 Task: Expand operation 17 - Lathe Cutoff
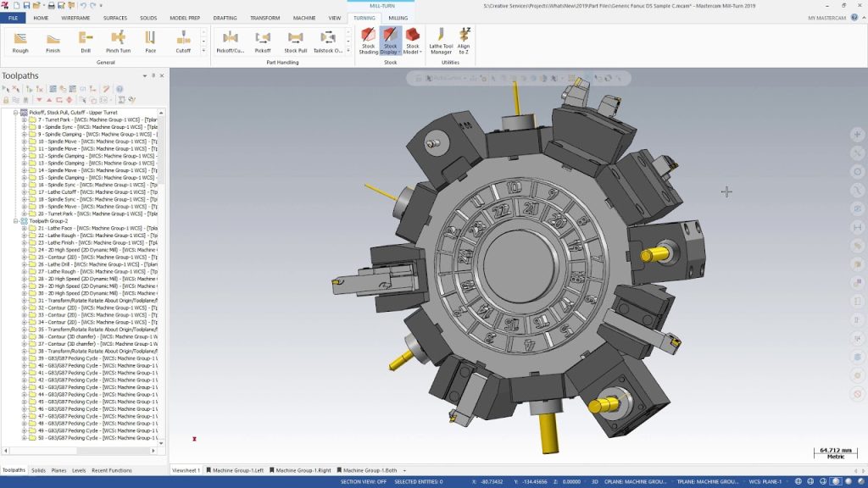tap(24, 192)
